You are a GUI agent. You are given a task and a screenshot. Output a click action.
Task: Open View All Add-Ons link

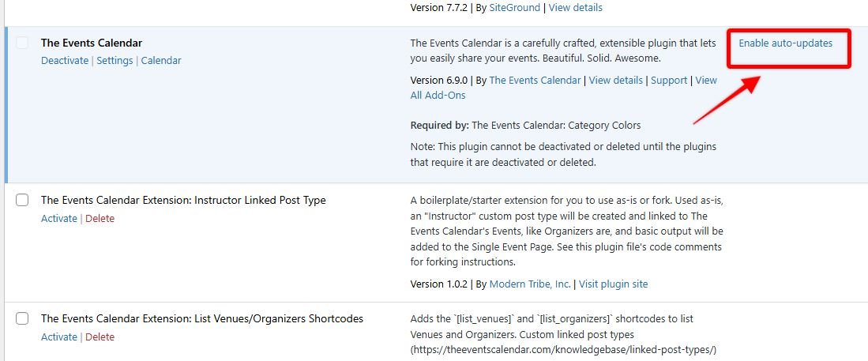tap(564, 88)
